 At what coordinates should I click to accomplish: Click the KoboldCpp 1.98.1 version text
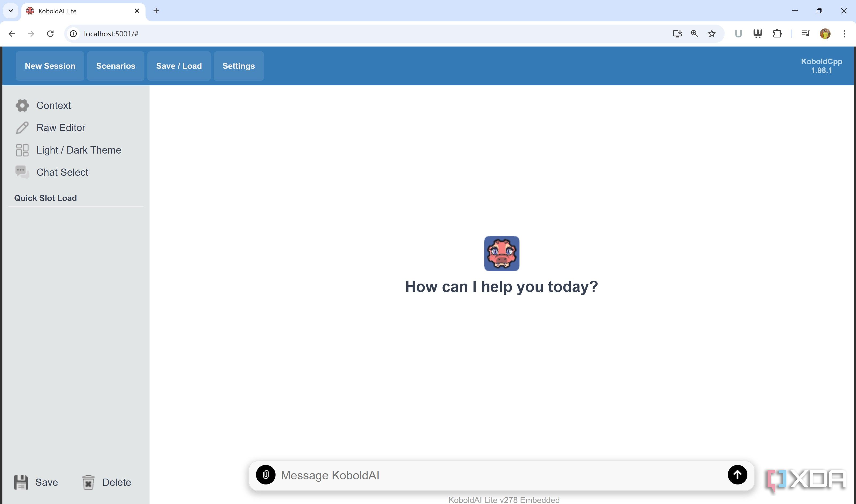821,66
